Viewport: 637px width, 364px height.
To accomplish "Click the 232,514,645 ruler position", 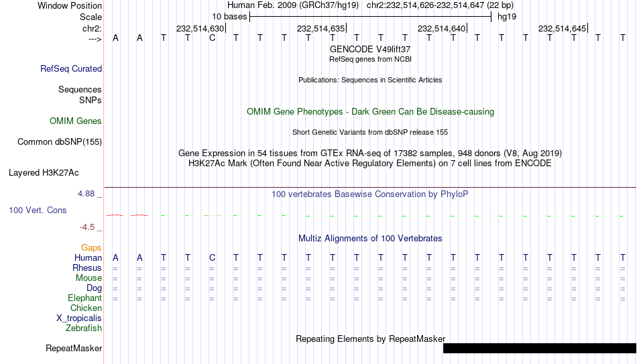I will 563,28.
